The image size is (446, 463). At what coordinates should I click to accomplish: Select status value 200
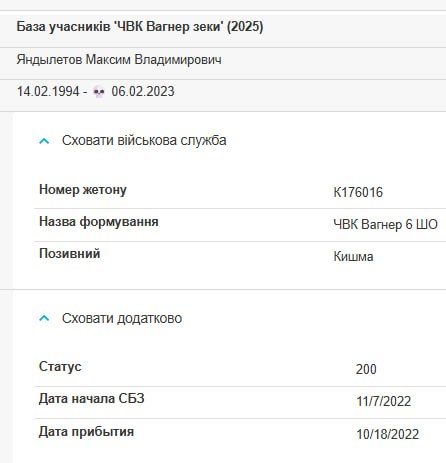(x=366, y=369)
